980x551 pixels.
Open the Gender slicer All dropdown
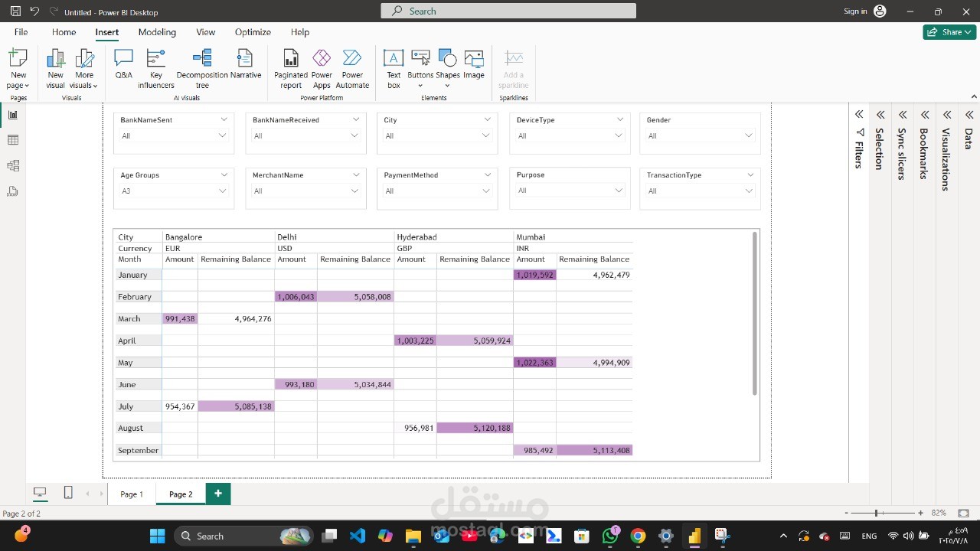pos(701,135)
